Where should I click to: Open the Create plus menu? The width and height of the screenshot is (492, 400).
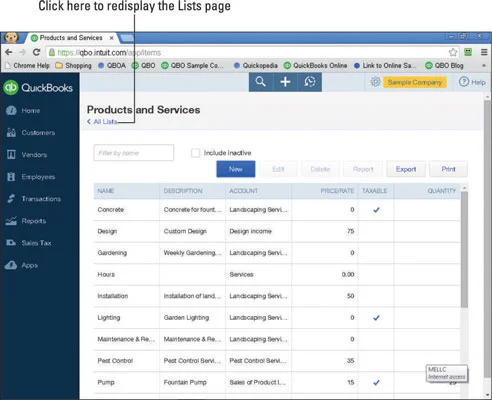pyautogui.click(x=285, y=82)
